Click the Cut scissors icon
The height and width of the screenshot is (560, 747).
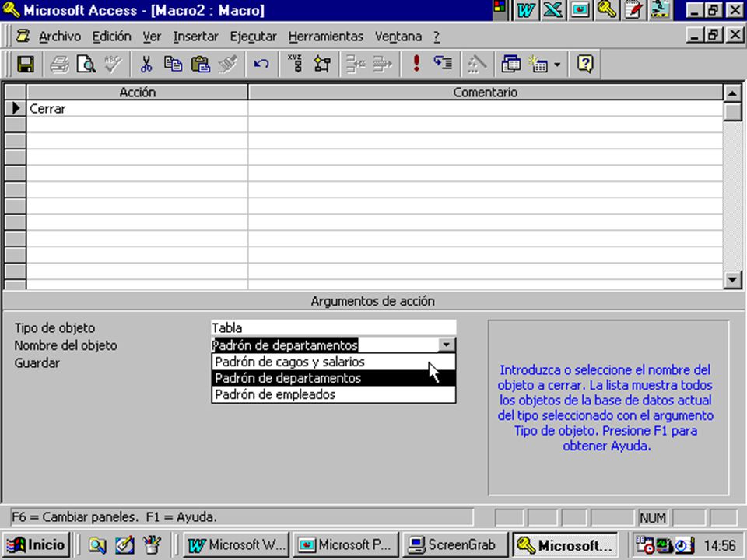[x=146, y=64]
